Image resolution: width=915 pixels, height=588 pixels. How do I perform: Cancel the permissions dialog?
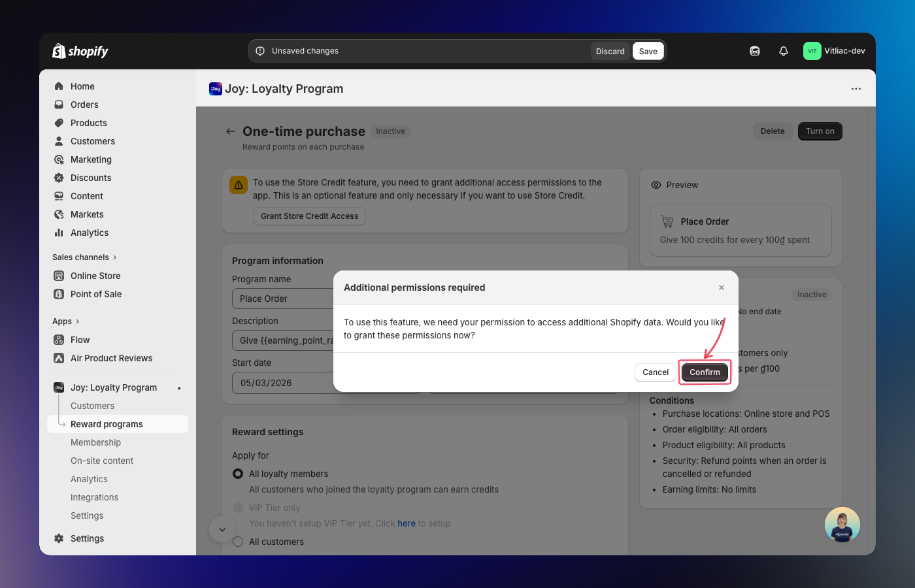655,372
